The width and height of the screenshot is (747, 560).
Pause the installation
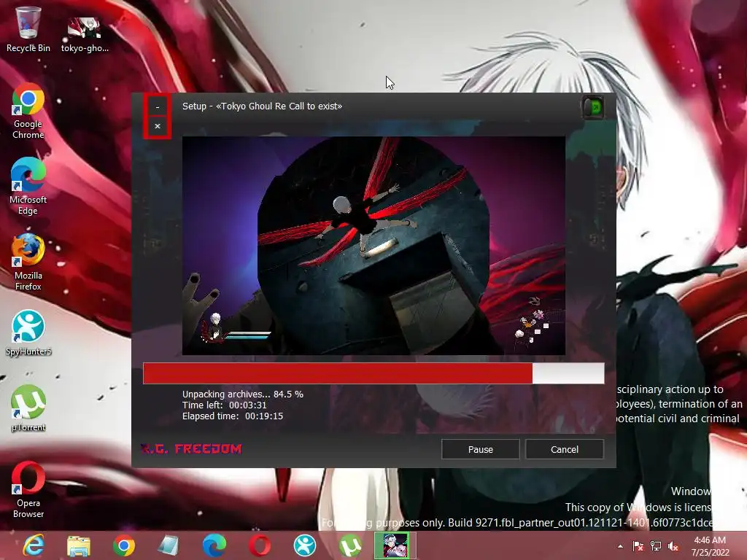point(480,449)
